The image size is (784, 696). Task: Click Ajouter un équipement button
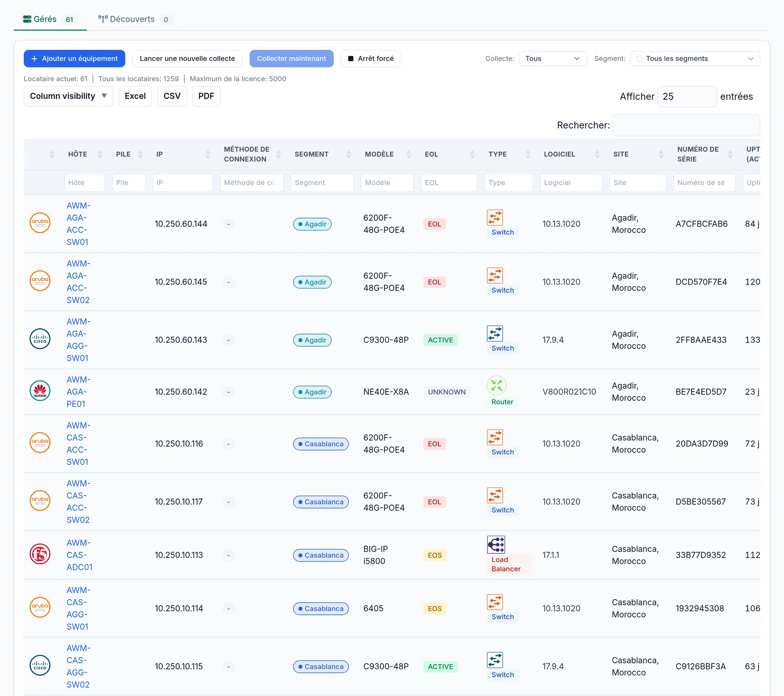(x=74, y=59)
